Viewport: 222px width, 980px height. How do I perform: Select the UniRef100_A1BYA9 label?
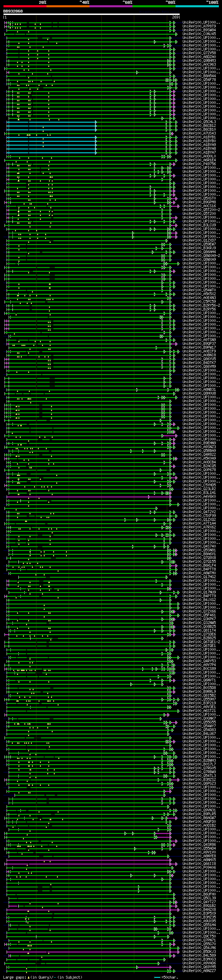pyautogui.click(x=199, y=145)
